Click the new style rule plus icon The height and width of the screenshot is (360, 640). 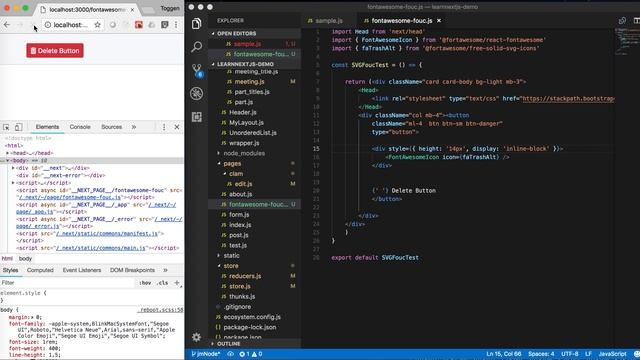[177, 282]
